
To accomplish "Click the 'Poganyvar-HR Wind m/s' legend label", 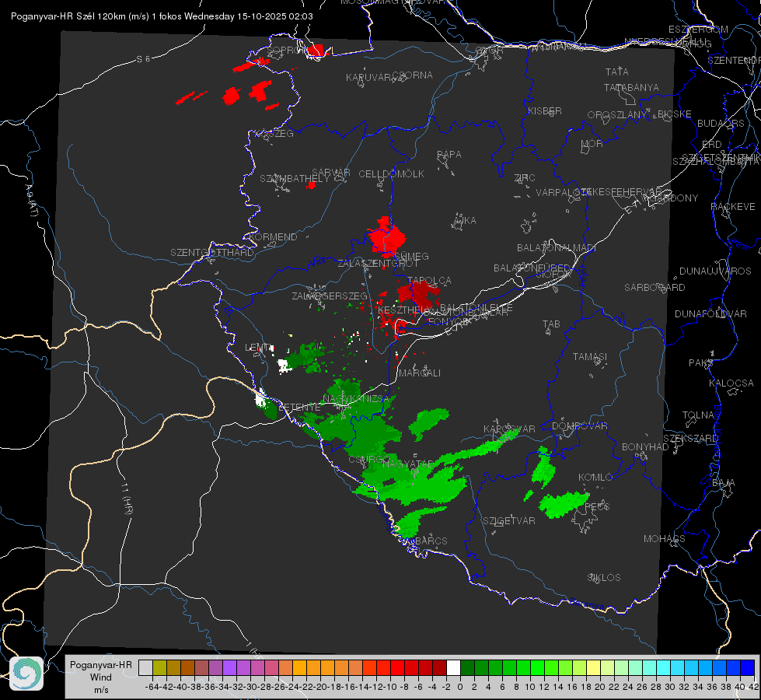I will (x=101, y=677).
